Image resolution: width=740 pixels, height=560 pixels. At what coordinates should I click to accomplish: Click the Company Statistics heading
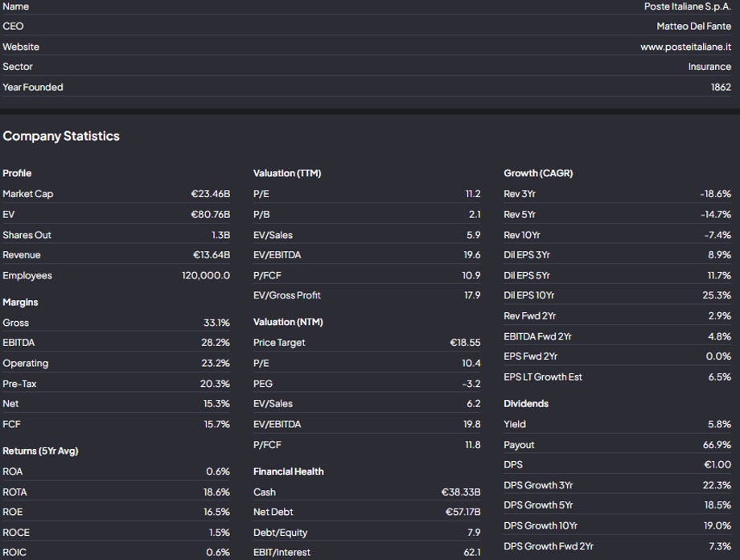61,136
